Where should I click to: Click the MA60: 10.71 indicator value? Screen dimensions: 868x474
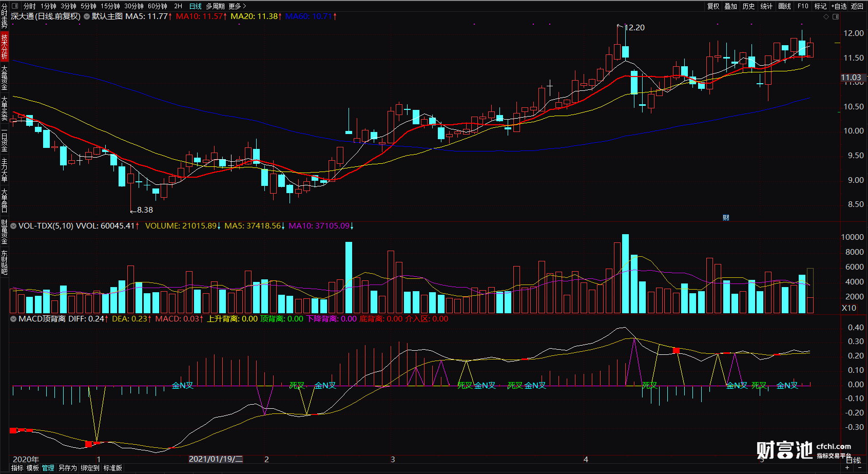tap(311, 16)
